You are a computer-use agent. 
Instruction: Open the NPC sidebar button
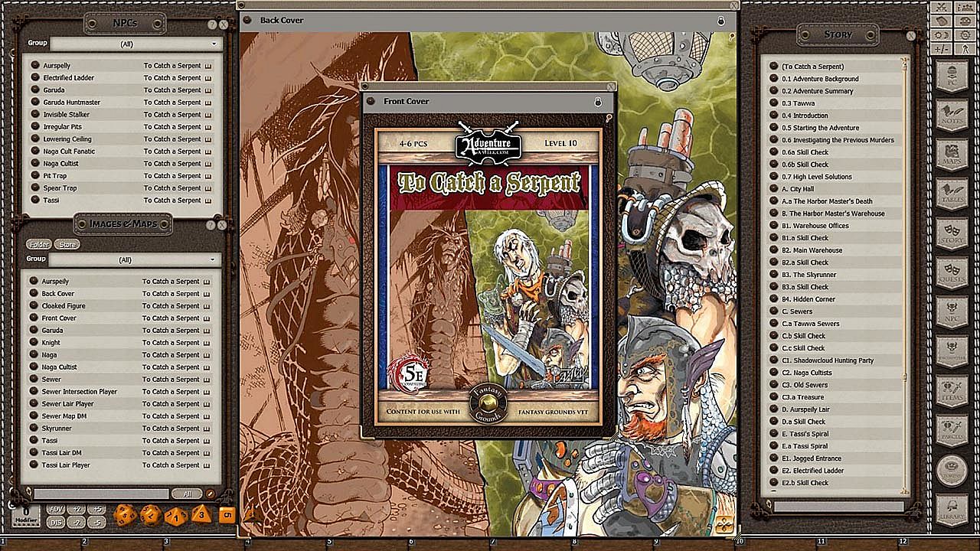(952, 312)
